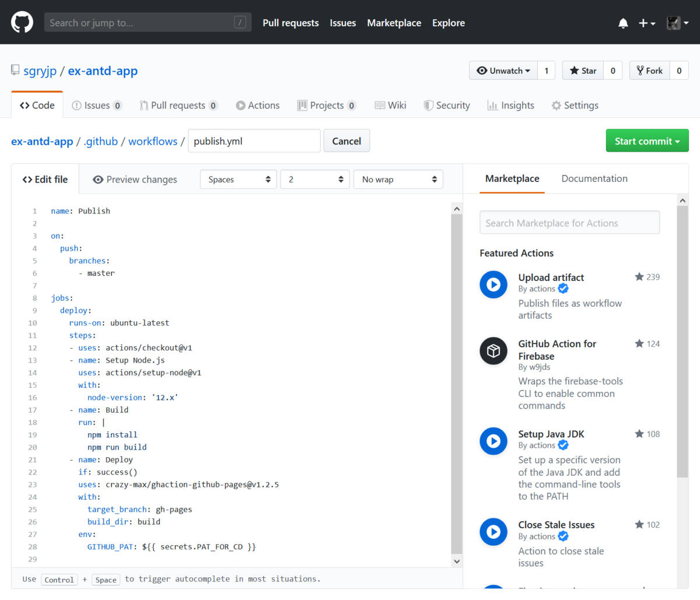Open repository Settings tab
This screenshot has width=700, height=600.
[x=575, y=106]
